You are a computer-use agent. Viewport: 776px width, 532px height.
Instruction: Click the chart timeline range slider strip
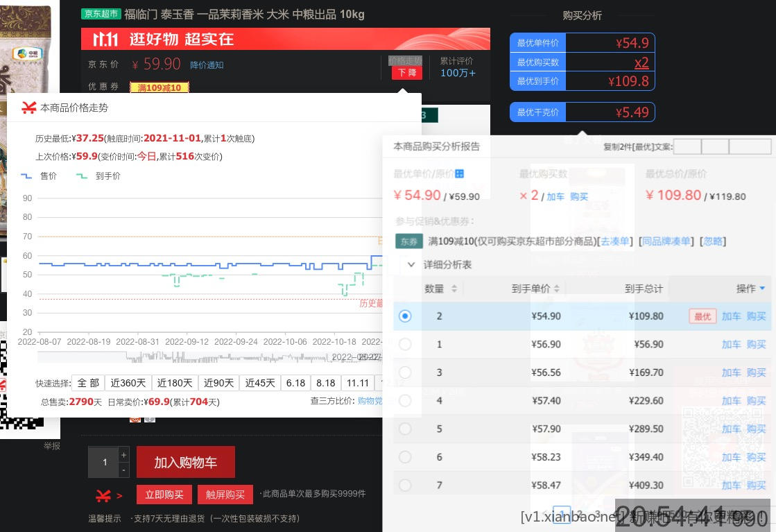pos(210,357)
